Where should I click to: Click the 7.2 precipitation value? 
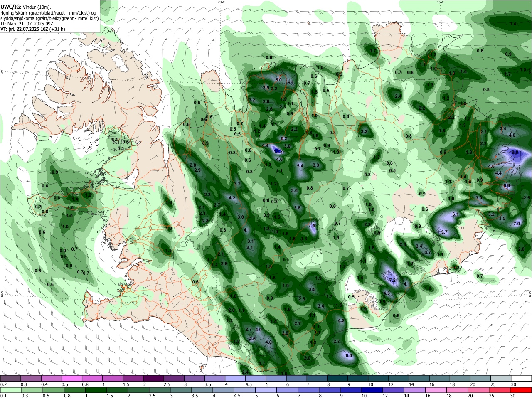[x=392, y=280]
